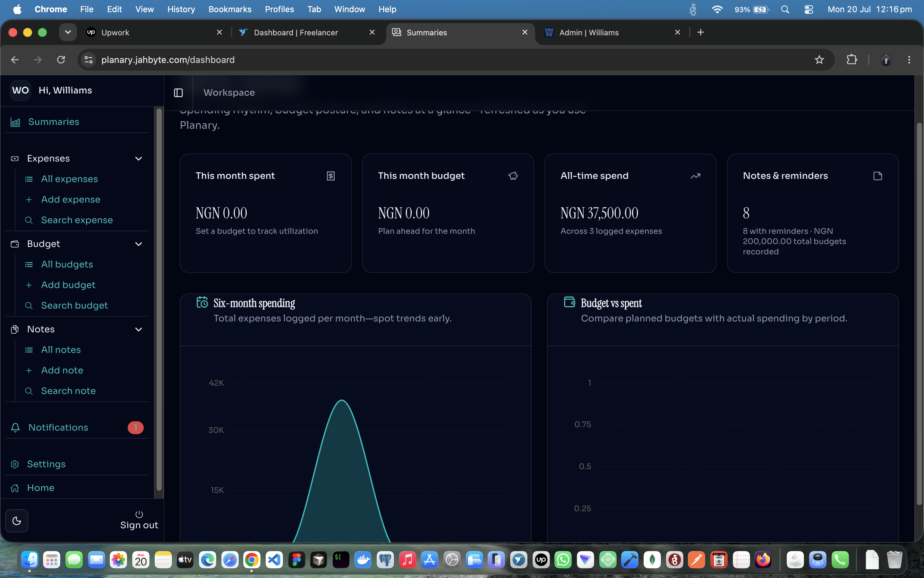Open Docker from the dock
Screen dimensions: 924x578
tap(363, 560)
